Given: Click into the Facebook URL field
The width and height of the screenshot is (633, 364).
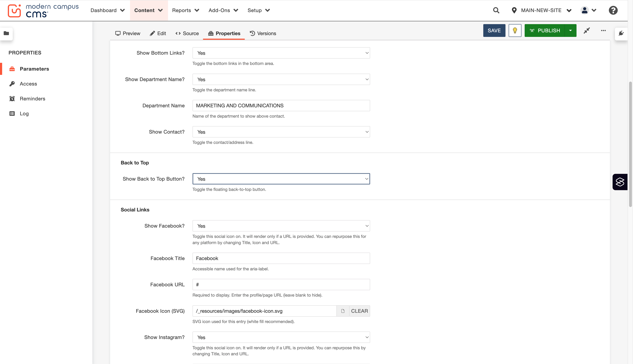Looking at the screenshot, I should tap(281, 285).
